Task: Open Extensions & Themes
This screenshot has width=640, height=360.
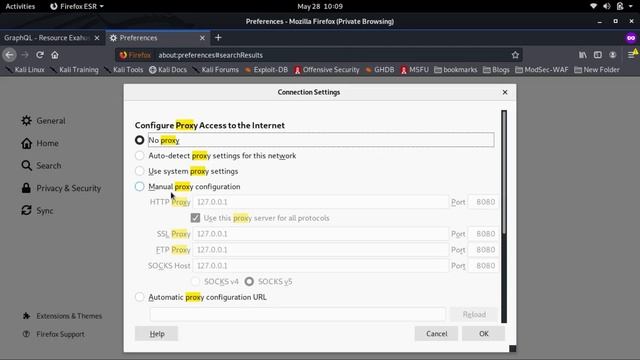Action: [62, 316]
